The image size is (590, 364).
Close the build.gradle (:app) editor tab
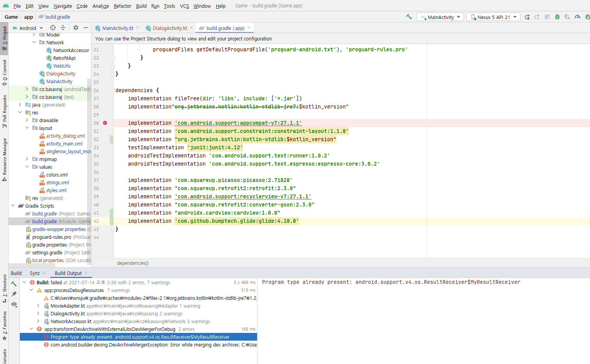click(249, 28)
